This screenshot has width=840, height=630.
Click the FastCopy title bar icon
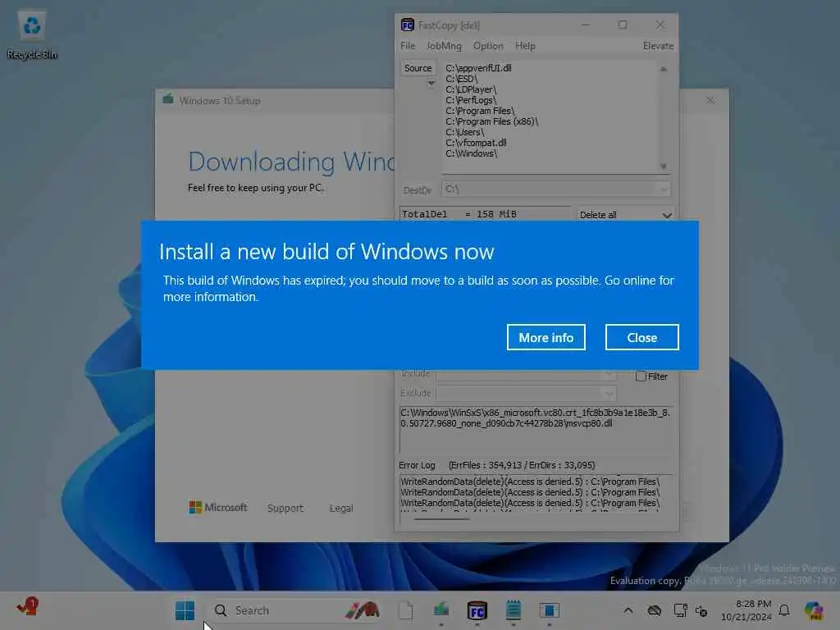407,25
